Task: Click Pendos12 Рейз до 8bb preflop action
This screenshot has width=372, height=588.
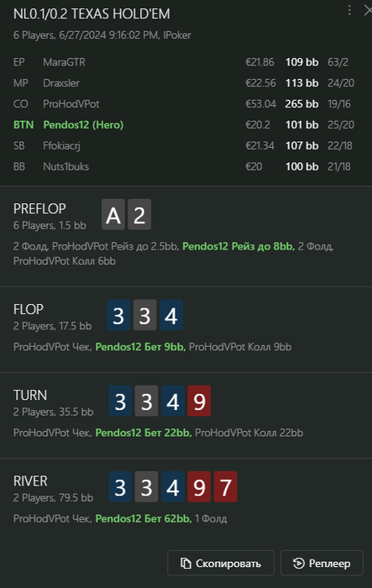Action: [238, 246]
